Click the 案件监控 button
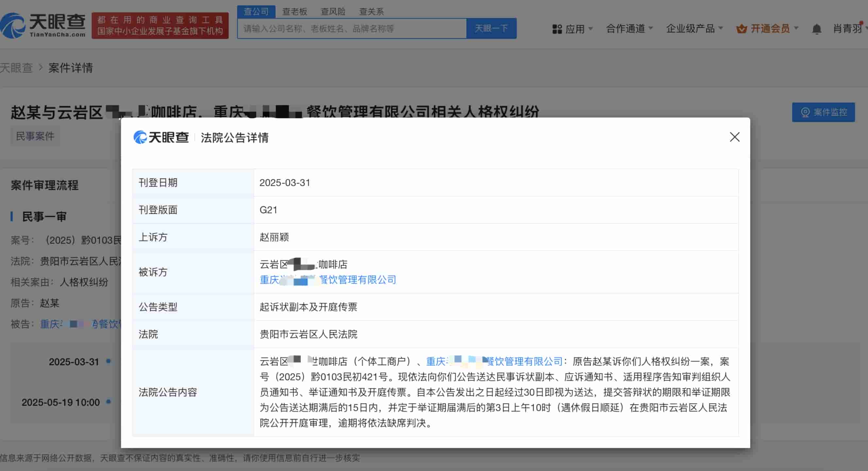The image size is (868, 471). click(x=823, y=112)
